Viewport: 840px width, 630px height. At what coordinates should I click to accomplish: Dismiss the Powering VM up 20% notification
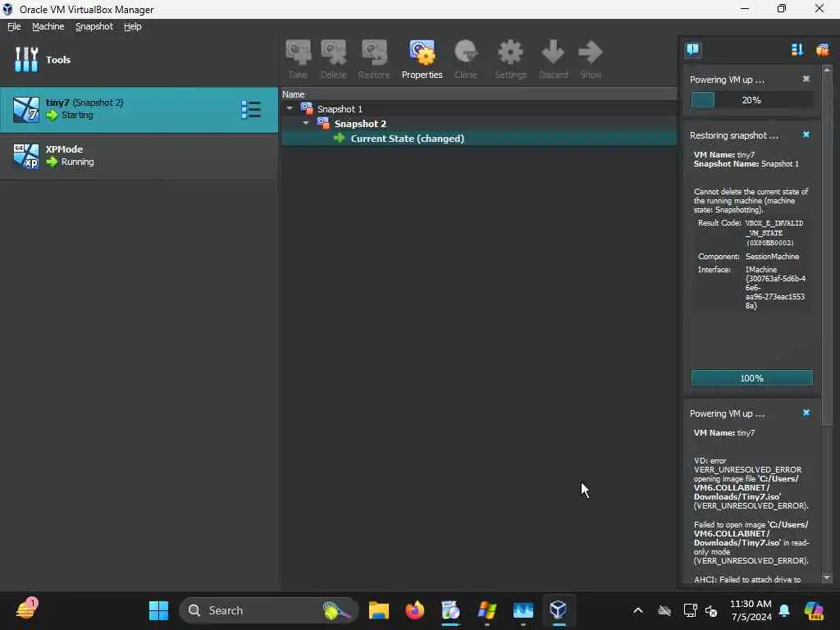click(806, 79)
